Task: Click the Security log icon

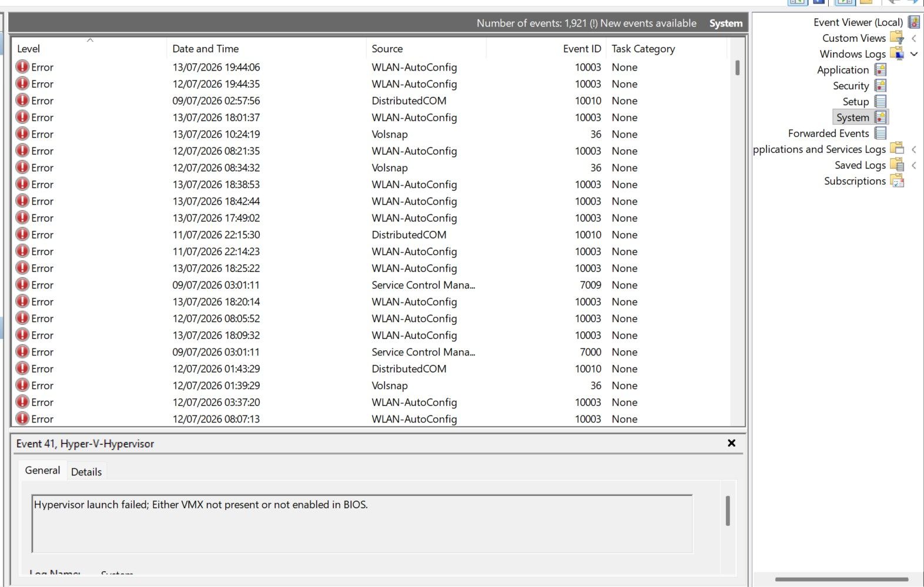Action: tap(880, 86)
